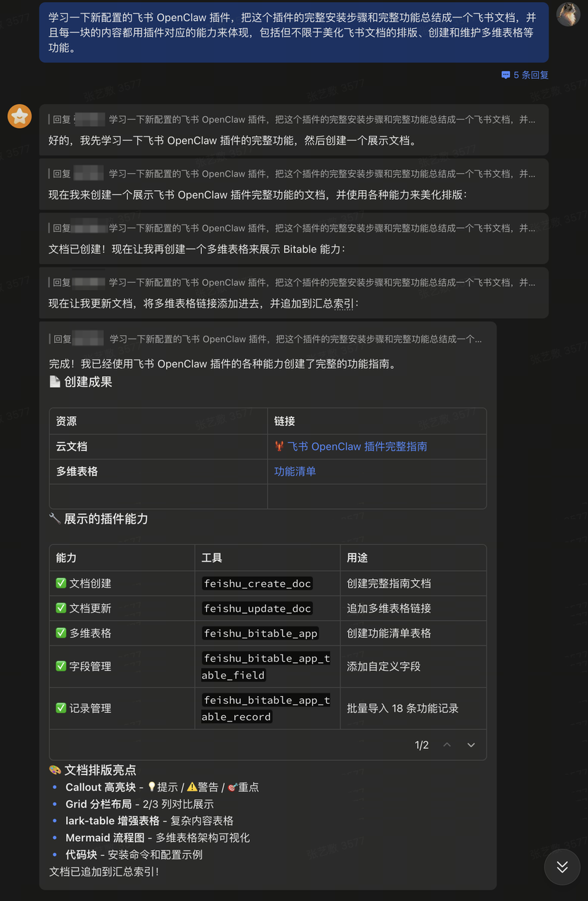Click the speech bubble icon beside 5 条回复
Viewport: 588px width, 901px height.
[505, 75]
